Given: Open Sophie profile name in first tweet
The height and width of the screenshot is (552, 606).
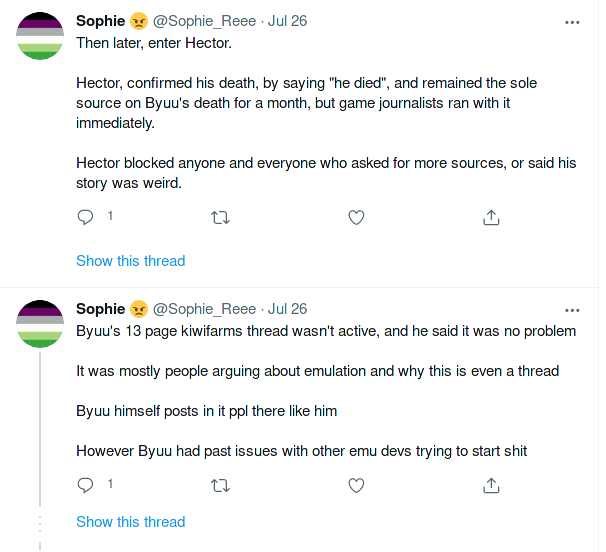Looking at the screenshot, I should [100, 21].
